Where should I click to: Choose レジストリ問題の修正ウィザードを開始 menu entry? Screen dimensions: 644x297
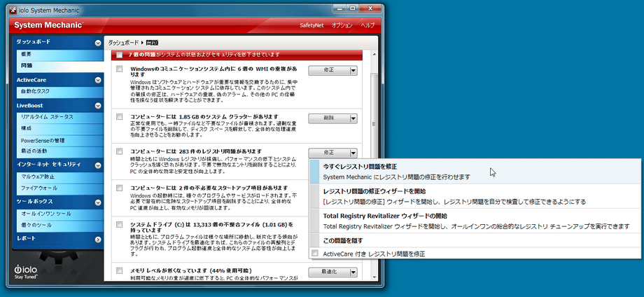(475, 196)
